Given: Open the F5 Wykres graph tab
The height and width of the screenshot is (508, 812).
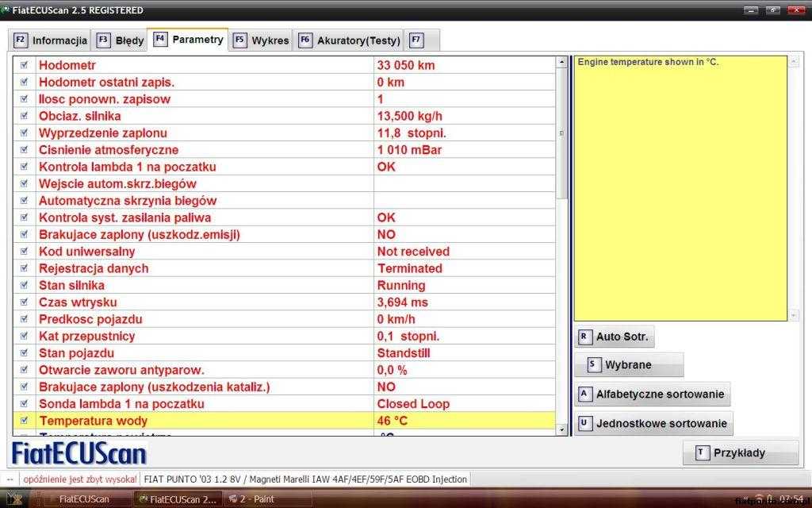Looking at the screenshot, I should pos(261,40).
